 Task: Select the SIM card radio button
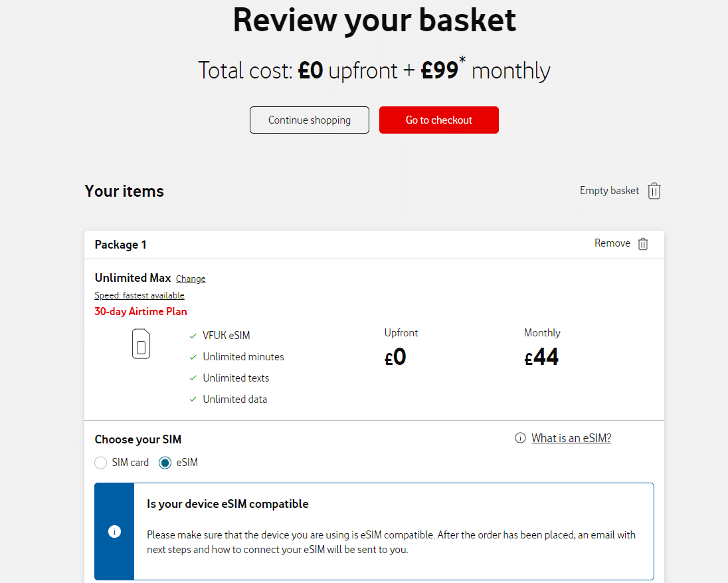click(100, 462)
